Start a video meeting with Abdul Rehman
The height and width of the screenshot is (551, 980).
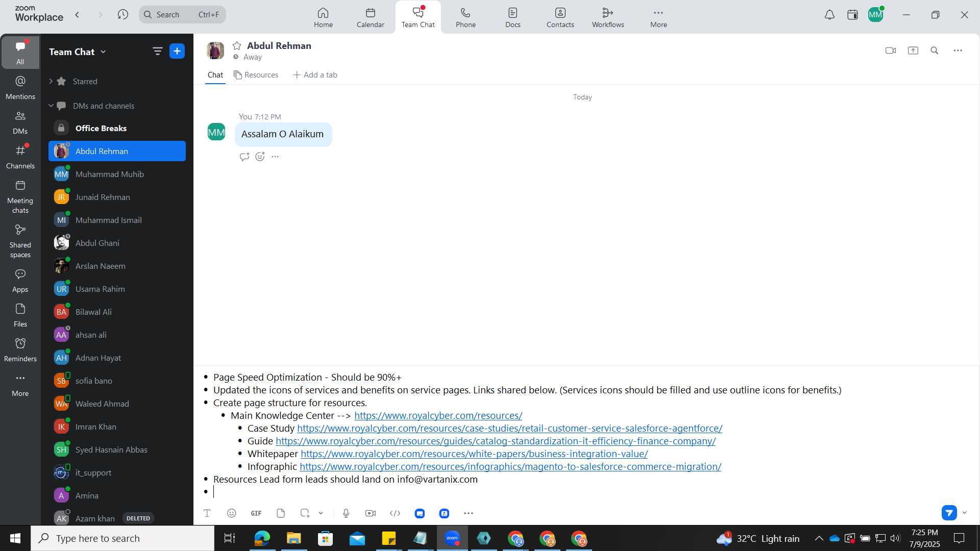pyautogui.click(x=891, y=51)
